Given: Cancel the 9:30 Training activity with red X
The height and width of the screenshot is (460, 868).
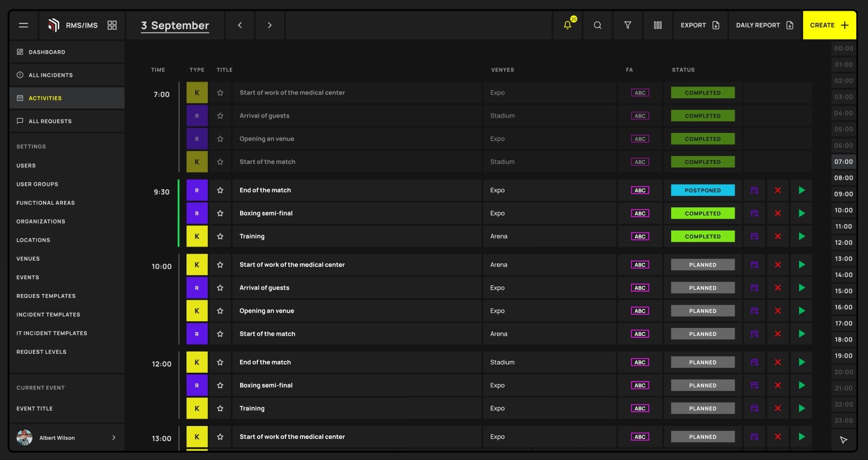Looking at the screenshot, I should point(778,236).
